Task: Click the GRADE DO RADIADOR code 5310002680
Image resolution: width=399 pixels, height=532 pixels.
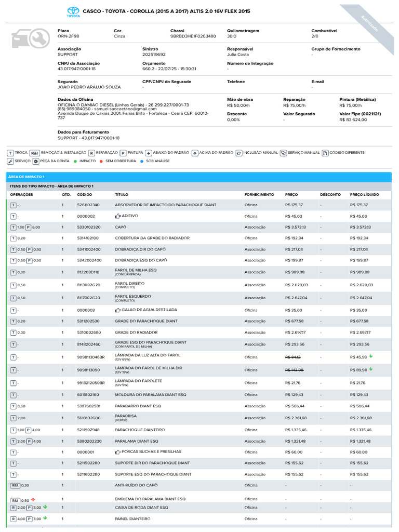Action: pyautogui.click(x=89, y=332)
